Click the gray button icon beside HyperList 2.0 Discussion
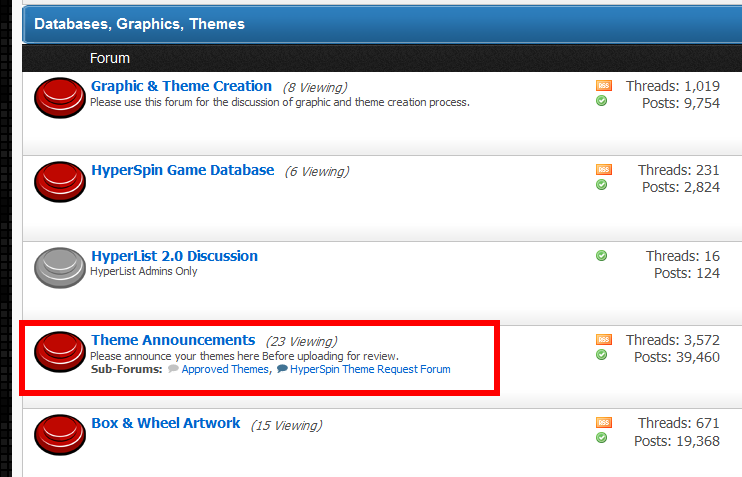Screen dimensions: 742x477 [x=60, y=268]
